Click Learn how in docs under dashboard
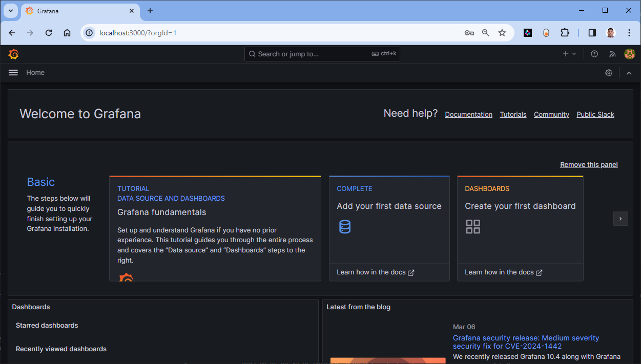 pyautogui.click(x=504, y=272)
